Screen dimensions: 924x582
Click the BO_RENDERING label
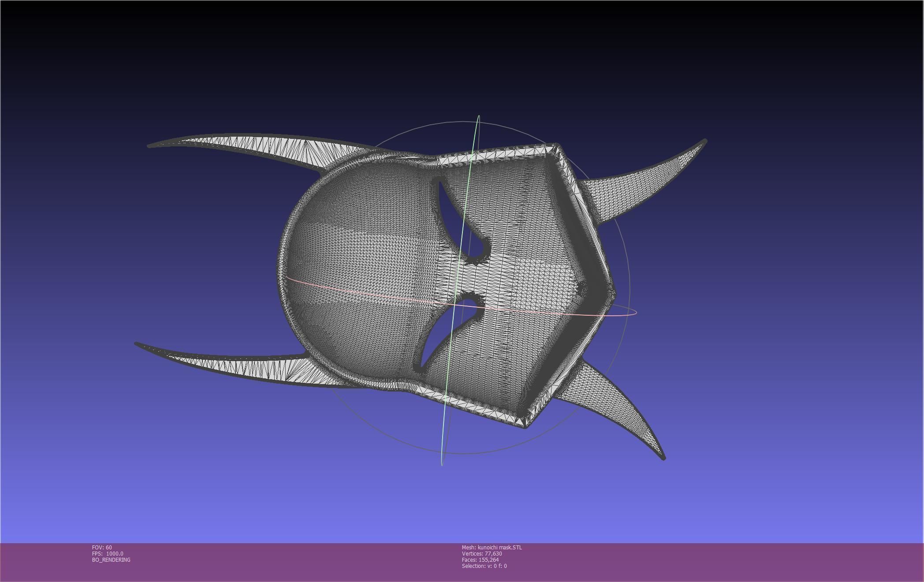click(x=111, y=560)
